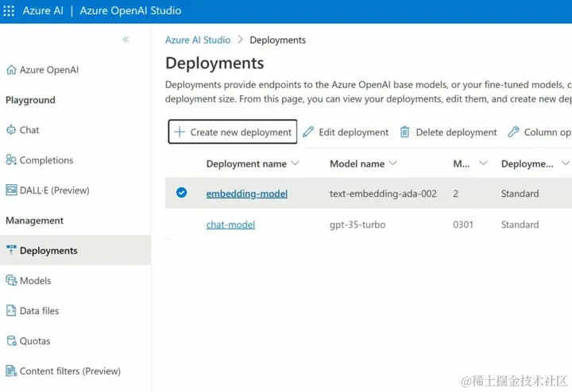
Task: Click the Azure OpenAI home icon
Action: (11, 70)
